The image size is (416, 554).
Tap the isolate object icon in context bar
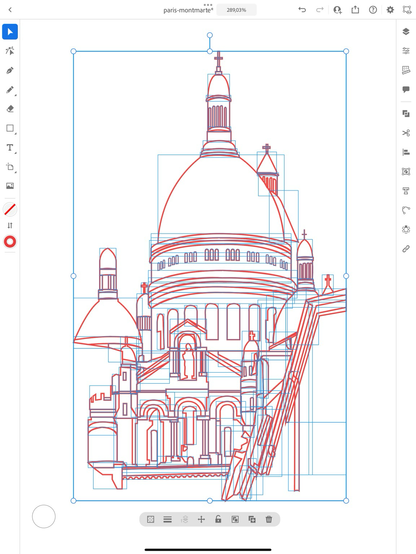(x=235, y=519)
